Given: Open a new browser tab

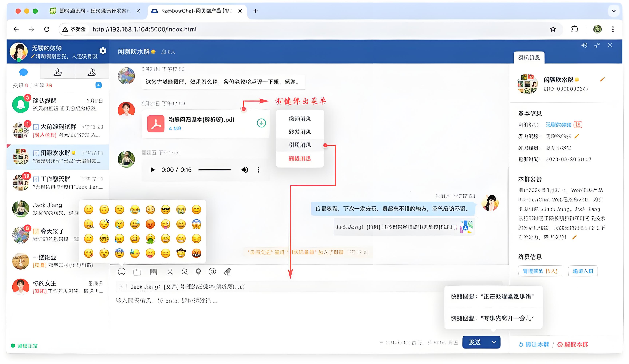Looking at the screenshot, I should point(255,11).
